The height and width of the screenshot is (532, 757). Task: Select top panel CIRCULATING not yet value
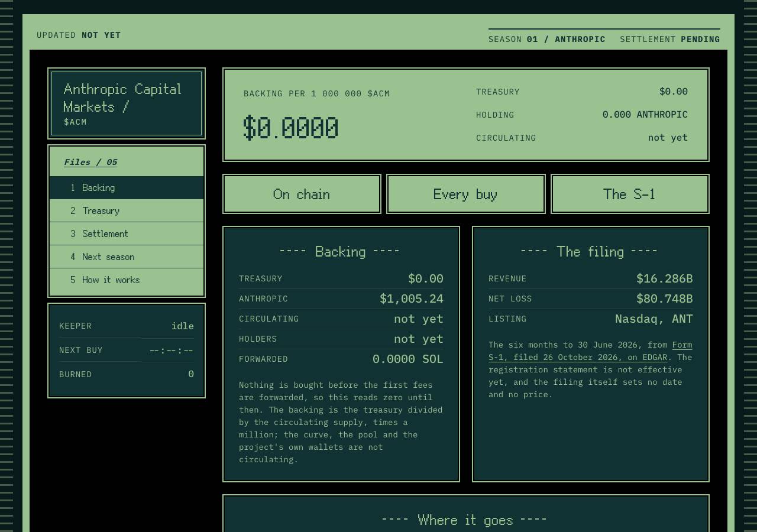tap(668, 137)
